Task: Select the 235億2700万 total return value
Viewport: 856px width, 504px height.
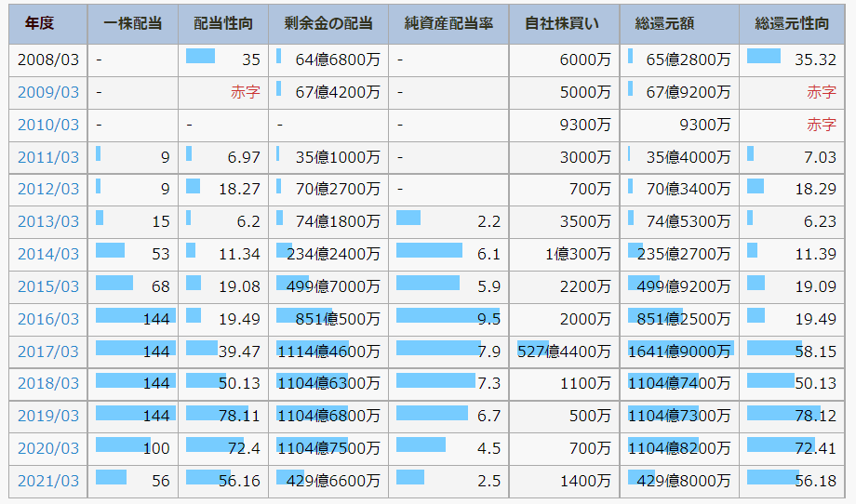Action: [684, 254]
